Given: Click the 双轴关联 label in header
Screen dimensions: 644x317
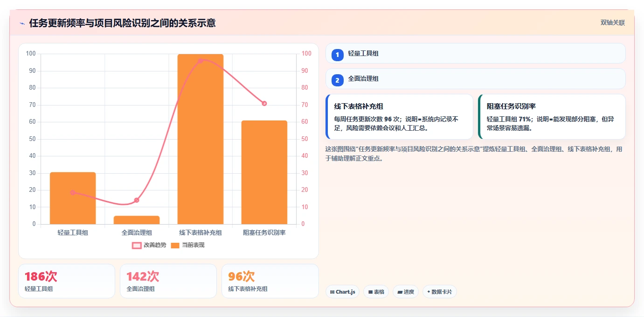Looking at the screenshot, I should pyautogui.click(x=613, y=23).
